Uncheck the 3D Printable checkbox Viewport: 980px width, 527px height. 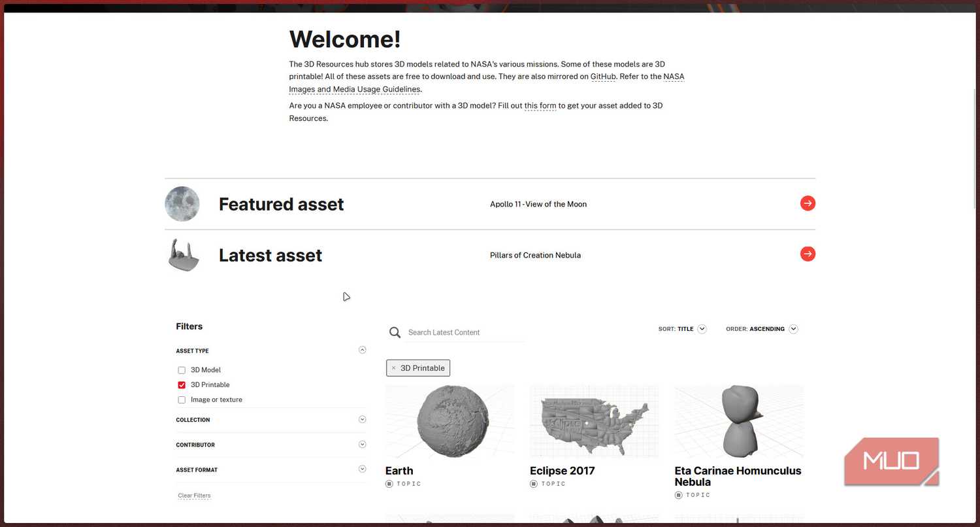pyautogui.click(x=182, y=385)
